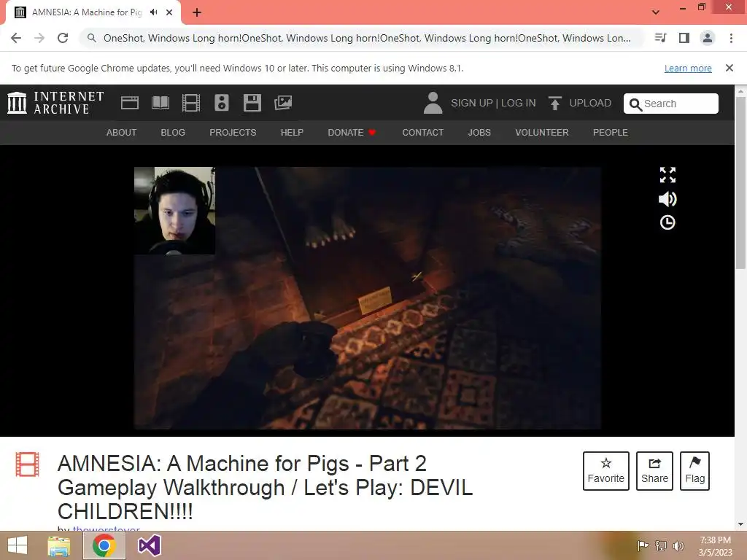Open the Windows Start button
This screenshot has height=560, width=747.
tap(18, 545)
